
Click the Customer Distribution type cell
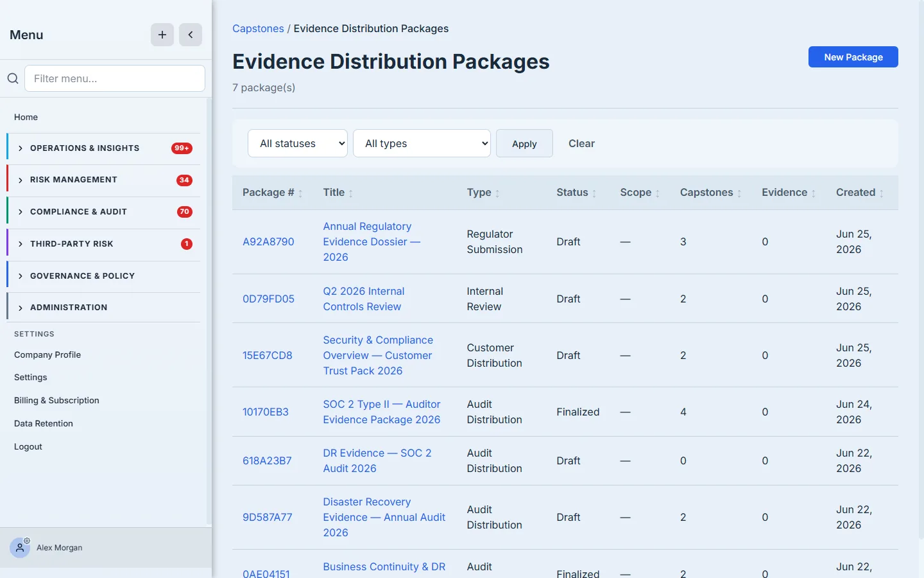point(495,355)
